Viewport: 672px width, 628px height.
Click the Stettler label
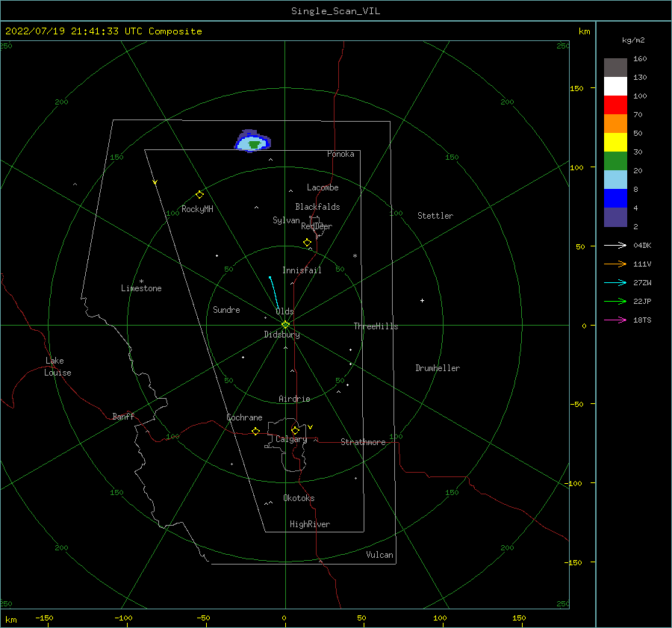435,216
